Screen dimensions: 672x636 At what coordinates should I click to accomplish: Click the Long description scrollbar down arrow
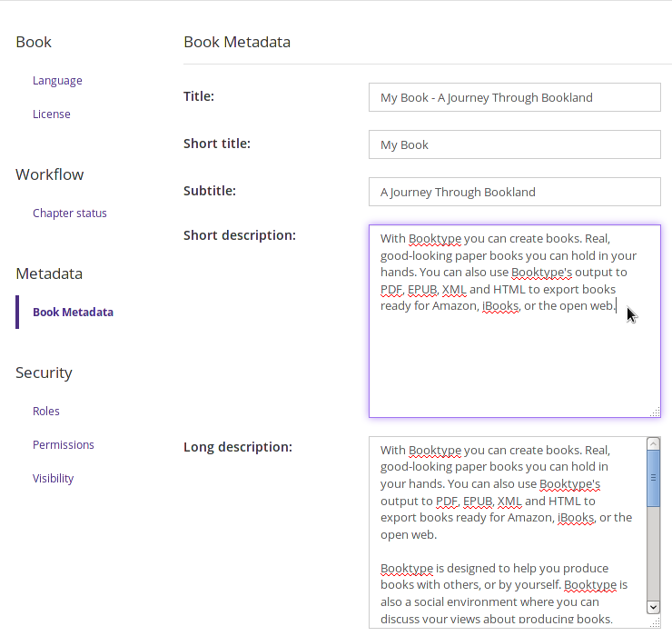653,607
